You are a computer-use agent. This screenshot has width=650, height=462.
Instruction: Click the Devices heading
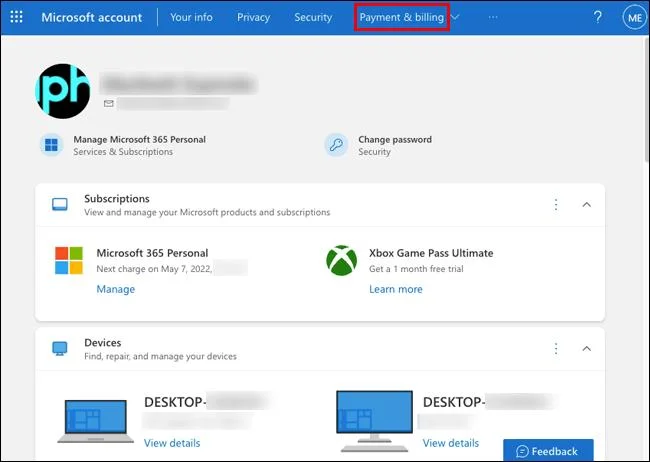pyautogui.click(x=102, y=343)
